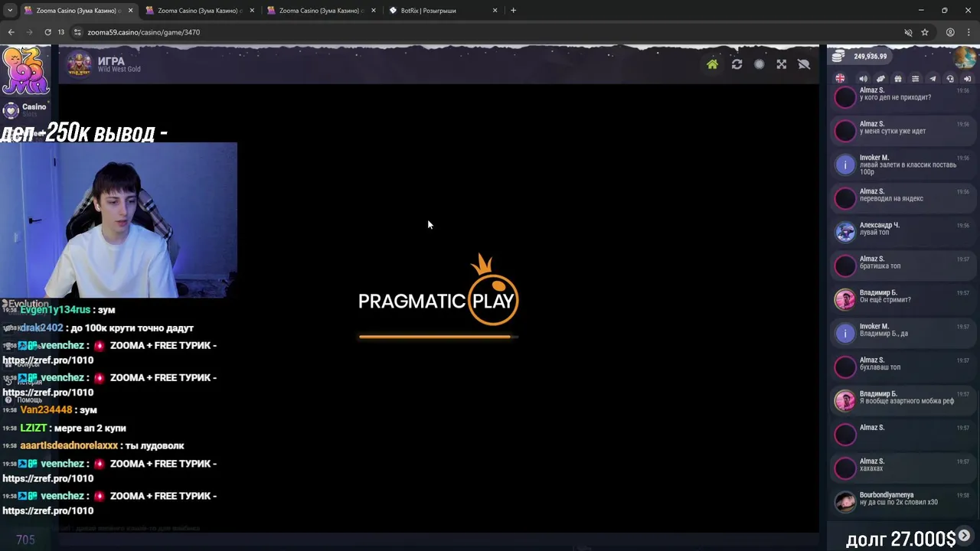The height and width of the screenshot is (551, 980).
Task: Open Александр Ч. avatar in chat
Action: [844, 232]
